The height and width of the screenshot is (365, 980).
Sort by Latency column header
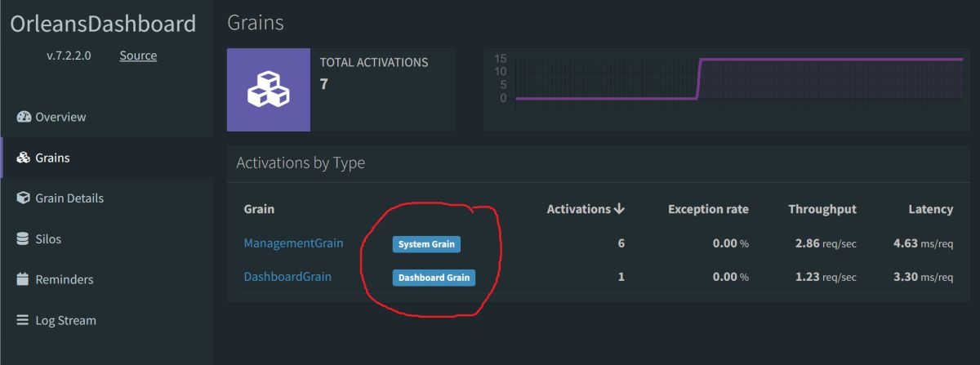(x=930, y=209)
